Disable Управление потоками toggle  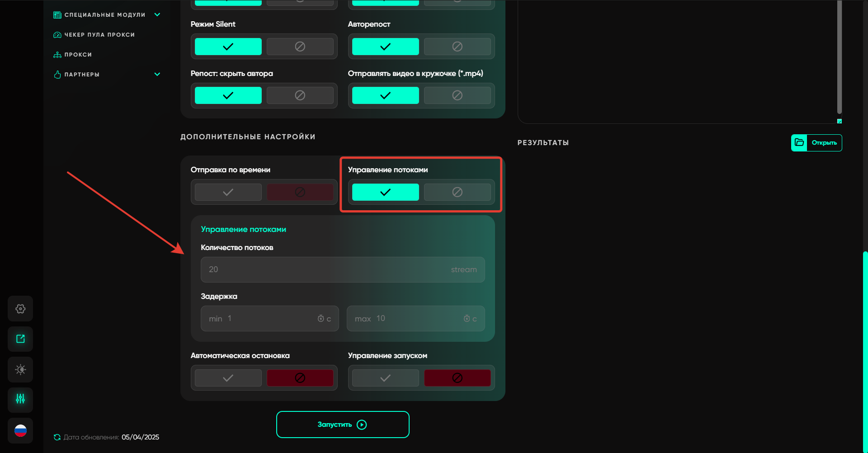(457, 192)
